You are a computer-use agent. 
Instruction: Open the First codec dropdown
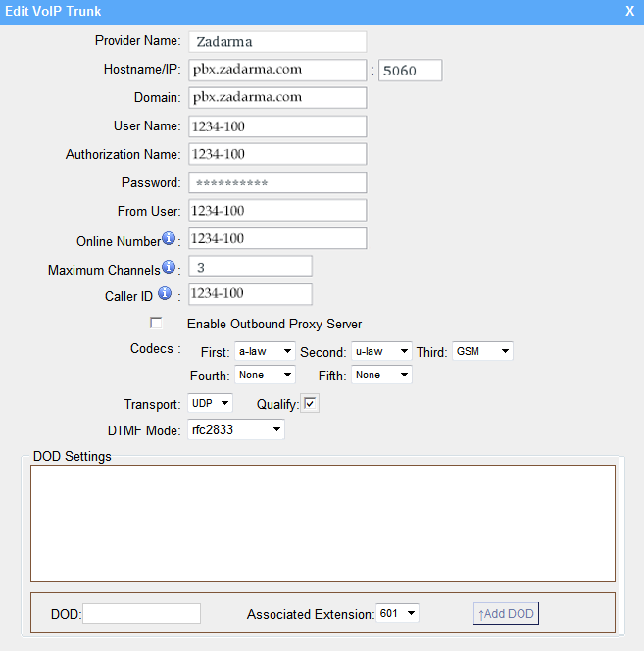pos(265,351)
